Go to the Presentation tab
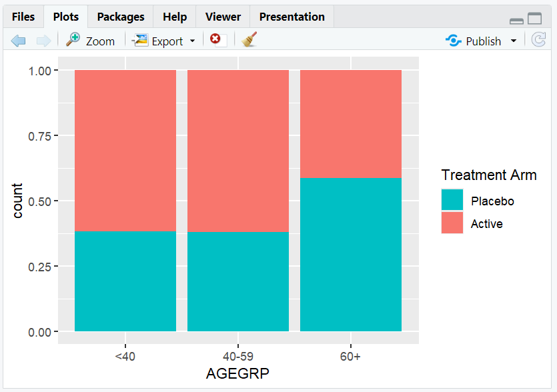Image resolution: width=557 pixels, height=392 pixels. point(292,16)
